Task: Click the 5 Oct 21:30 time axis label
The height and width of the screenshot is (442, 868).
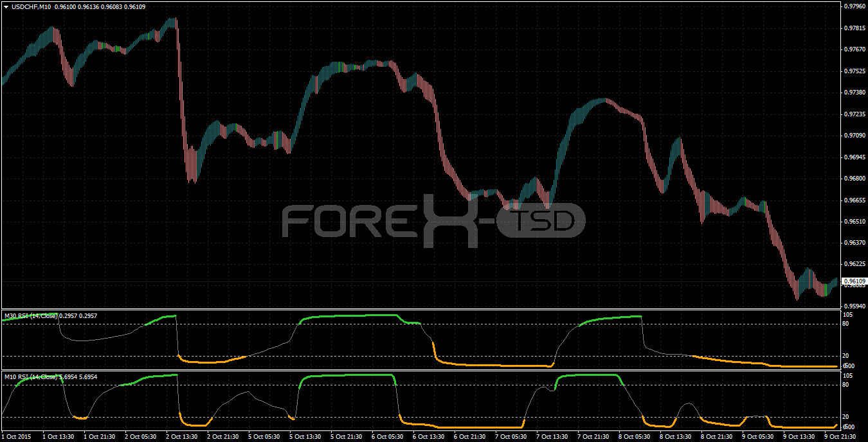Action: click(347, 437)
